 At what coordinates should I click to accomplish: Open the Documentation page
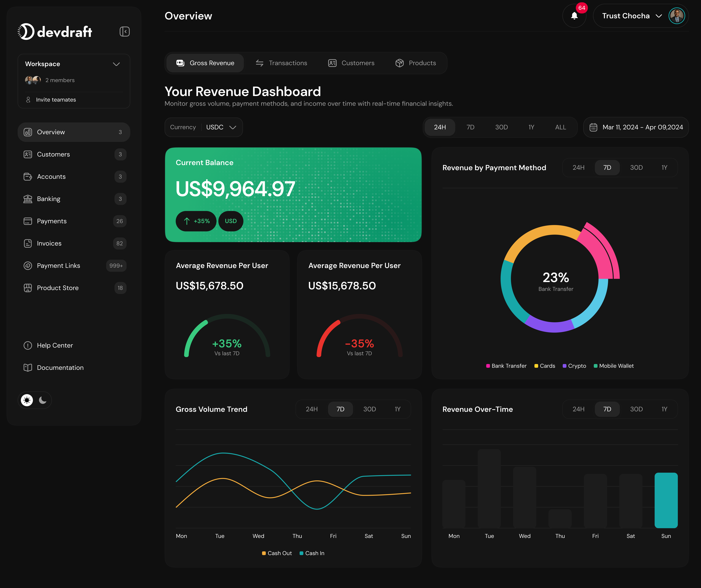tap(60, 367)
